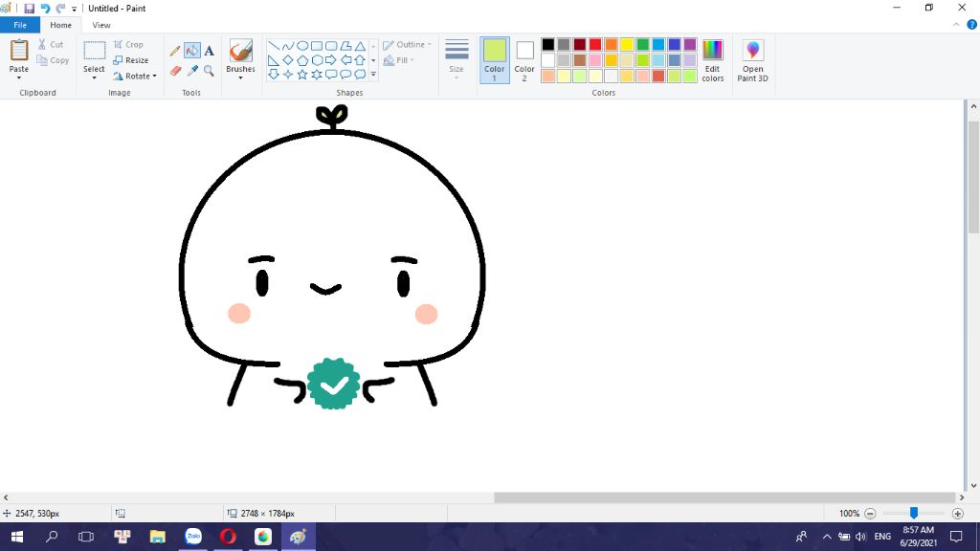Open the Edit colors dialog
Image resolution: width=980 pixels, height=551 pixels.
tap(712, 60)
